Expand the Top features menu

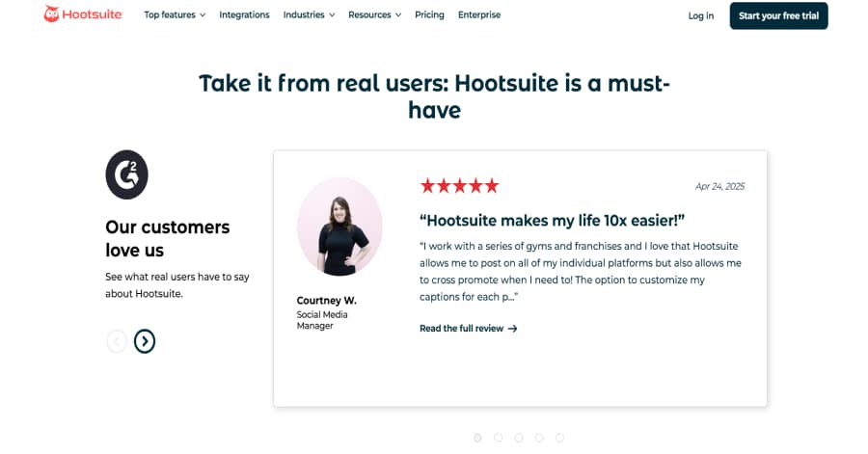[x=175, y=14]
